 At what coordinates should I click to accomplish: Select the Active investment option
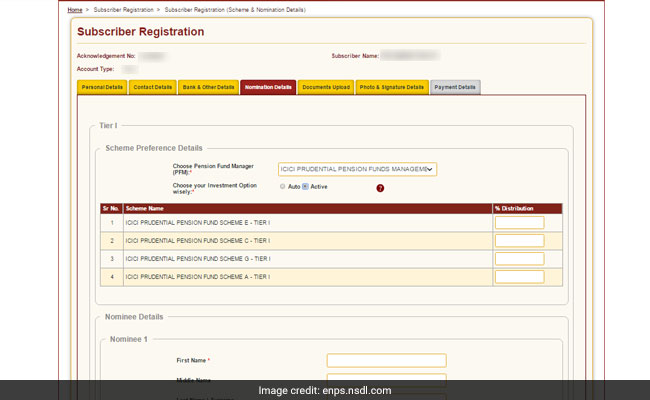point(305,187)
